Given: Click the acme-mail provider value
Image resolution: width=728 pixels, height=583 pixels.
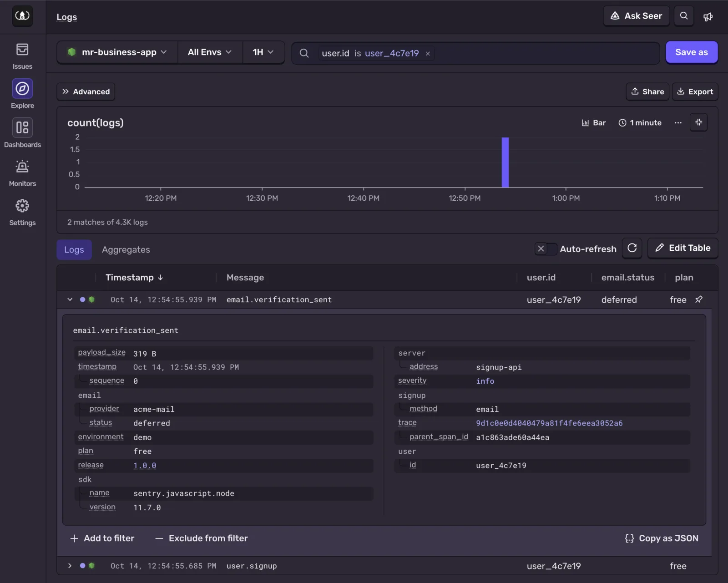Looking at the screenshot, I should coord(154,410).
